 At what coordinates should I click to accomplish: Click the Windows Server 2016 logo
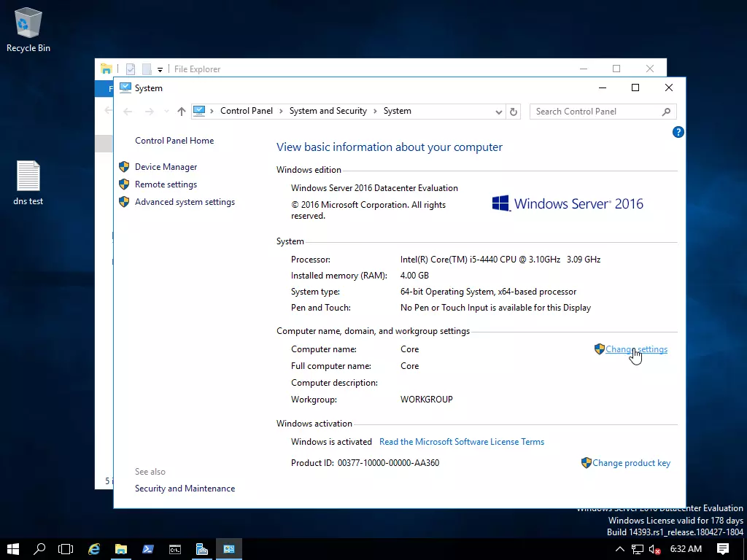pos(568,204)
